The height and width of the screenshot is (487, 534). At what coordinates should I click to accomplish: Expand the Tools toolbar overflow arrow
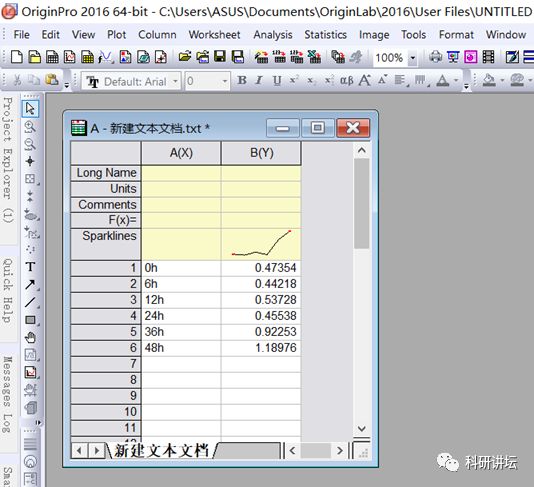pyautogui.click(x=39, y=423)
